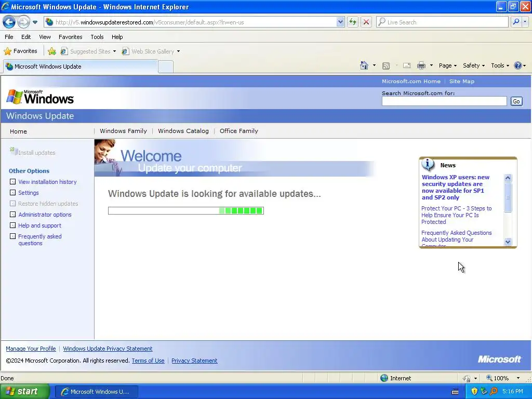Open Manage Your Profile link
Viewport: 532px width, 399px height.
(x=31, y=349)
